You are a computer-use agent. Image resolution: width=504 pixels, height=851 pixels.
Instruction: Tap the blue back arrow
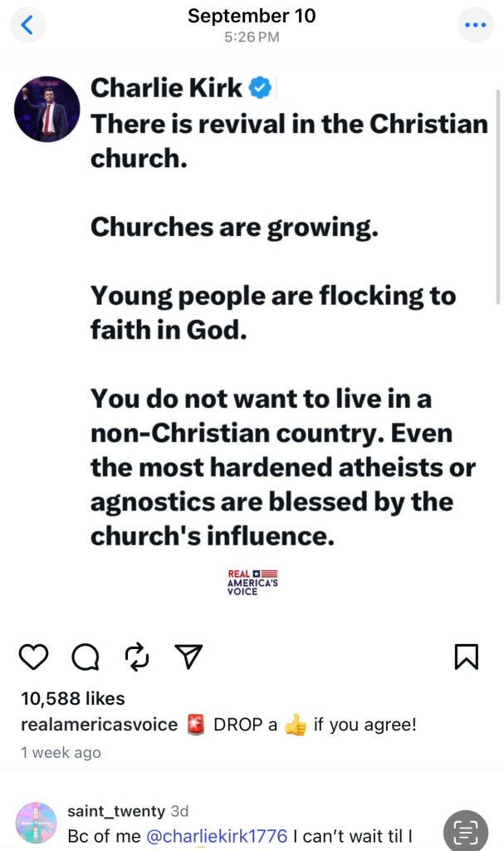pos(27,25)
